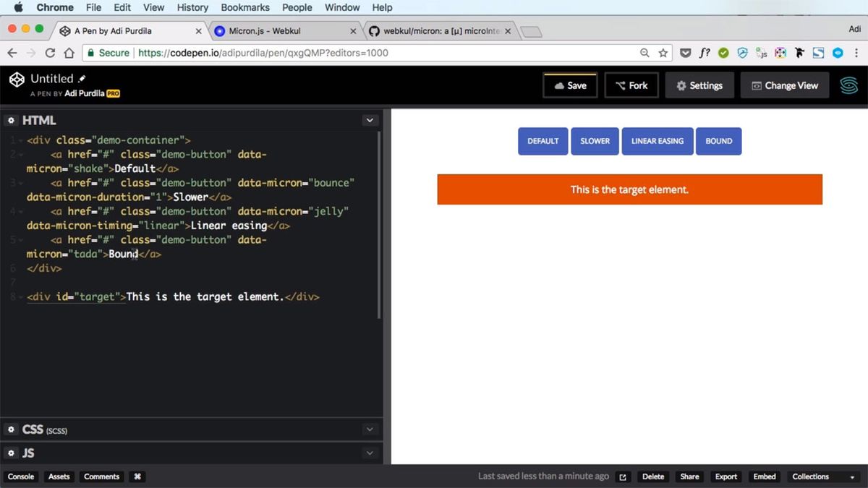The width and height of the screenshot is (868, 488).
Task: Save page to Pocket icon
Action: click(x=685, y=53)
